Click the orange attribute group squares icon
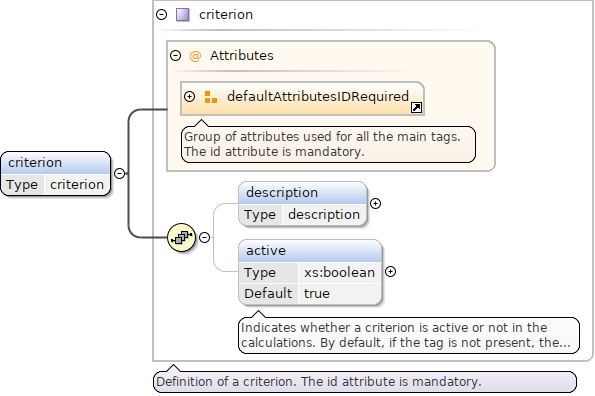595x396 pixels. 211,97
